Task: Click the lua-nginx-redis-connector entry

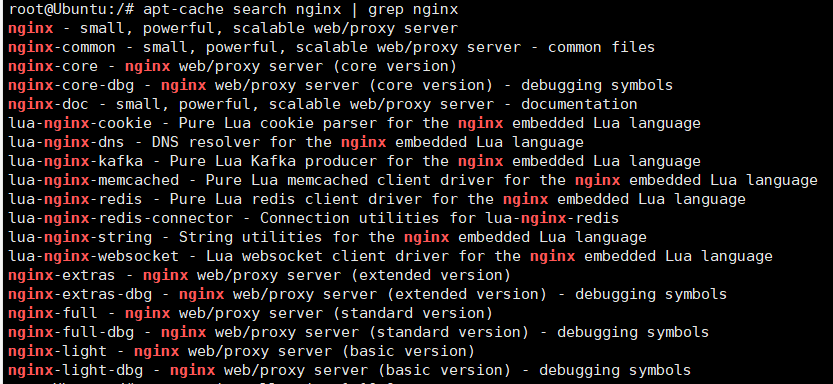Action: pyautogui.click(x=313, y=218)
